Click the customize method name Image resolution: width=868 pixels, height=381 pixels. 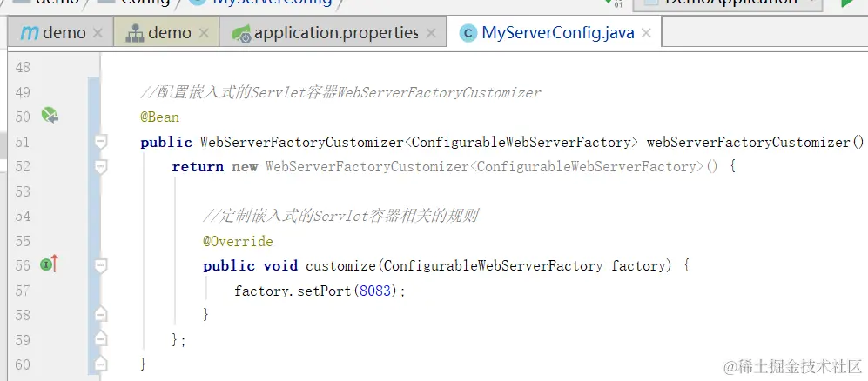coord(340,266)
